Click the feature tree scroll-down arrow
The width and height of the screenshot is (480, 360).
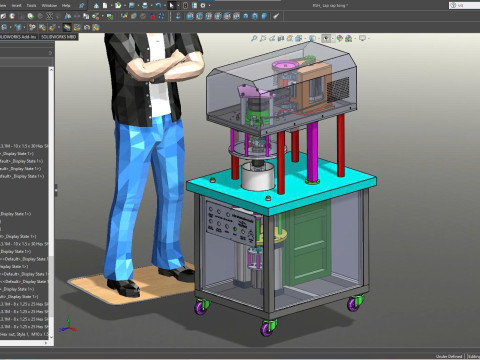[x=51, y=337]
